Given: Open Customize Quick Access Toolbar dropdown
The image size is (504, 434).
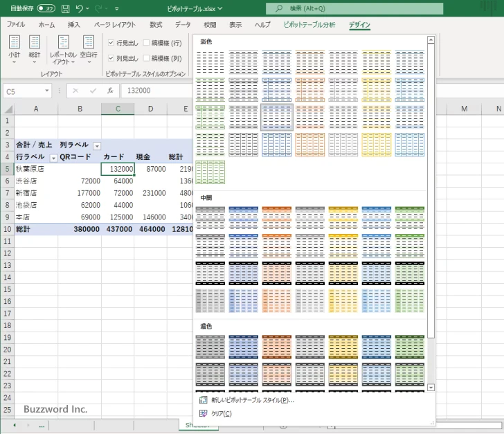Looking at the screenshot, I should coord(117,9).
